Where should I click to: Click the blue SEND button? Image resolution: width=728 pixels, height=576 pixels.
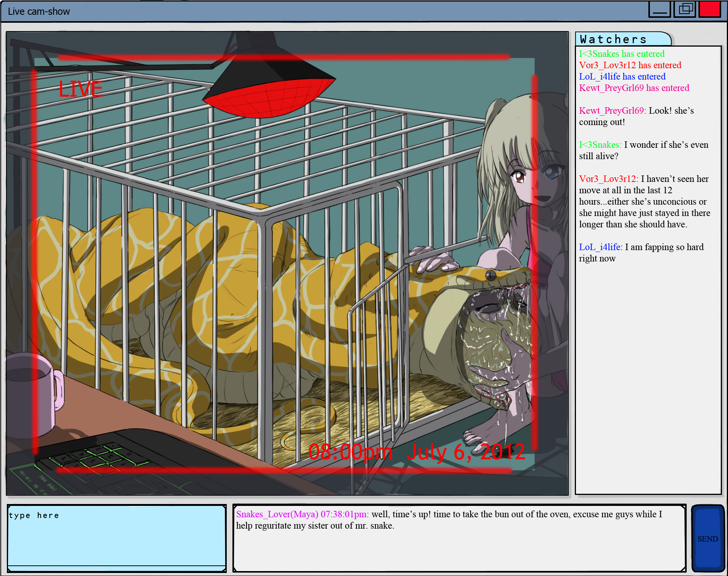(x=708, y=538)
